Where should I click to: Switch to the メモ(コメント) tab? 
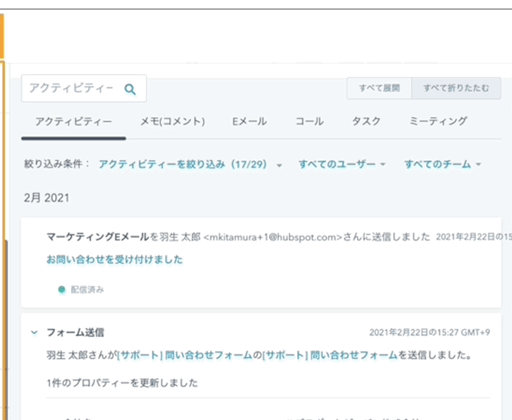(173, 121)
